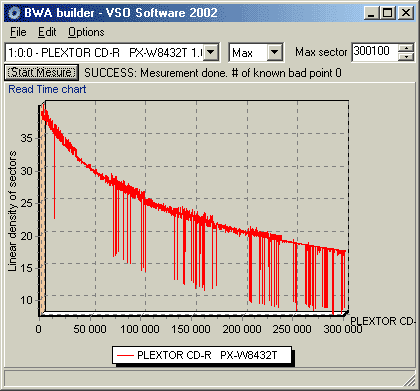The width and height of the screenshot is (420, 391).
Task: Maximize the BWA builder window
Action: (x=388, y=13)
